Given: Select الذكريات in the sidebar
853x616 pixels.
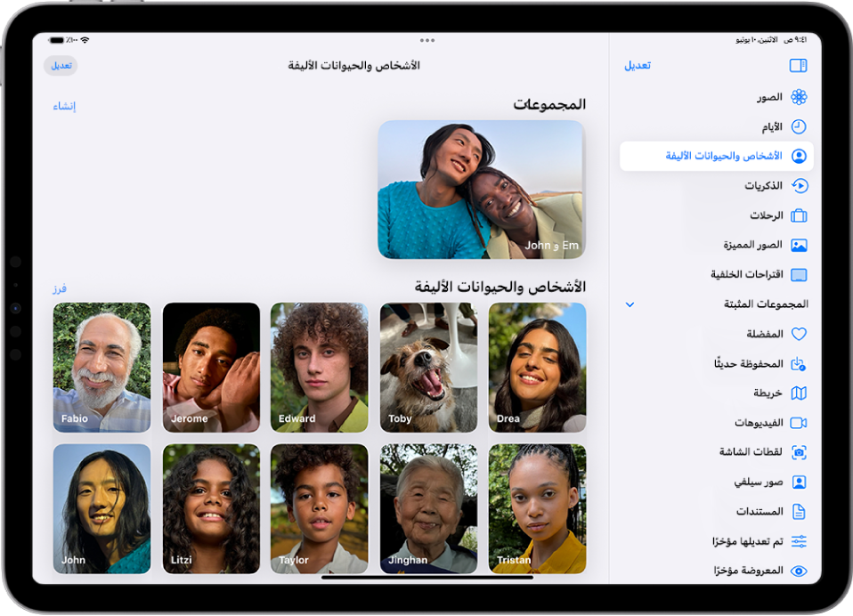Looking at the screenshot, I should [763, 186].
